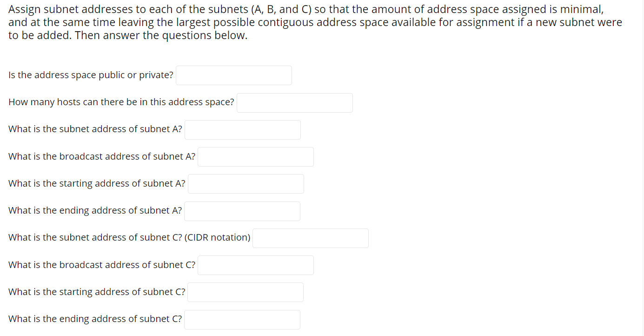This screenshot has width=644, height=336.
Task: Click the subnet A address question text
Action: 94,129
